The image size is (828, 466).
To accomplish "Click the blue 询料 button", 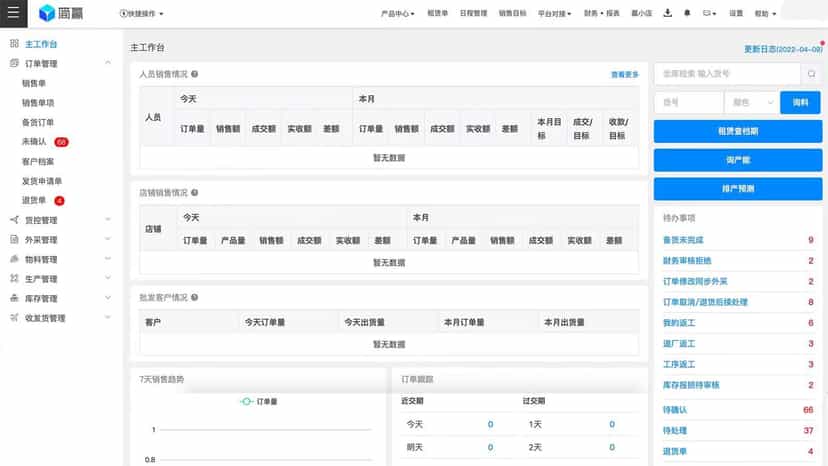I will (801, 102).
